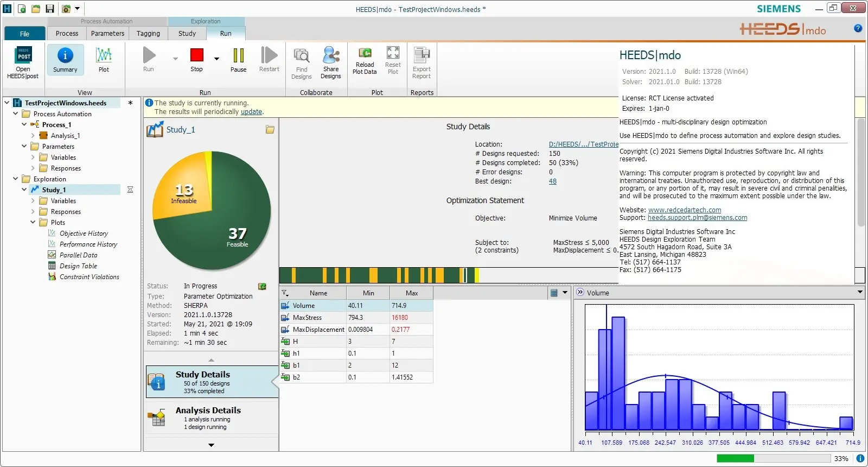Click the status refresh icon beside In Progress
868x467 pixels.
pyautogui.click(x=262, y=286)
